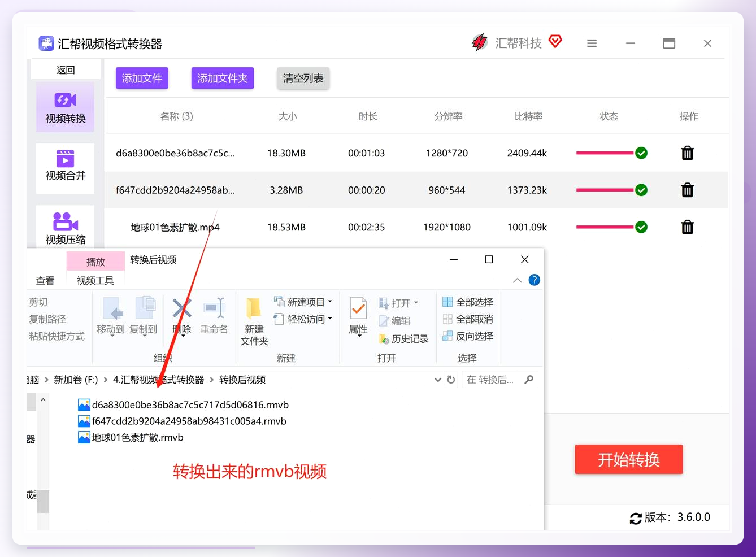Viewport: 756px width, 557px height.
Task: Click 历史记录 in the Explorer ribbon
Action: (404, 339)
